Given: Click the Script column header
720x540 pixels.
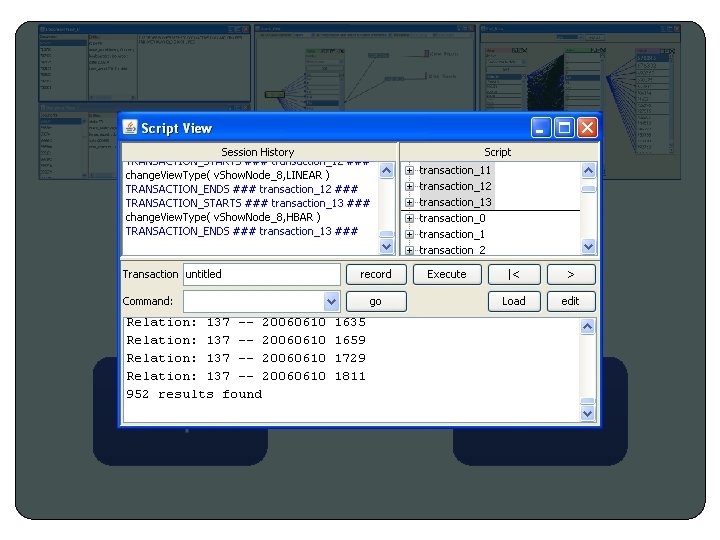Looking at the screenshot, I should pos(498,152).
